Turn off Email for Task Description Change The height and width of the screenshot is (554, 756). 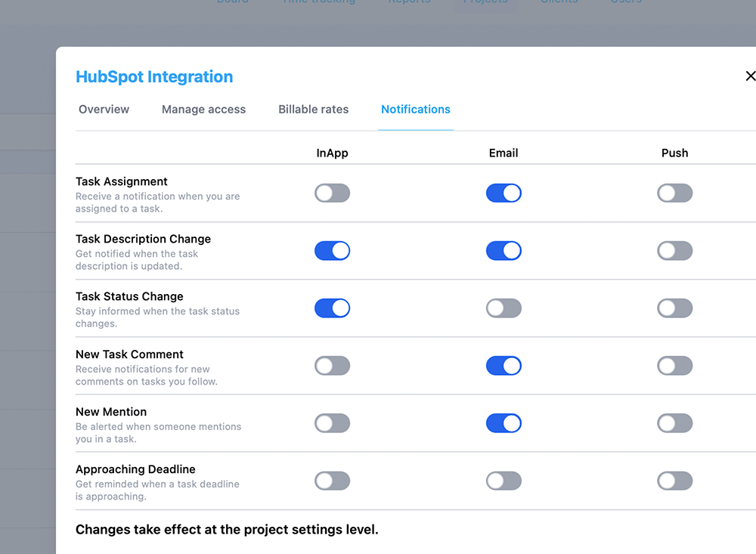point(503,251)
